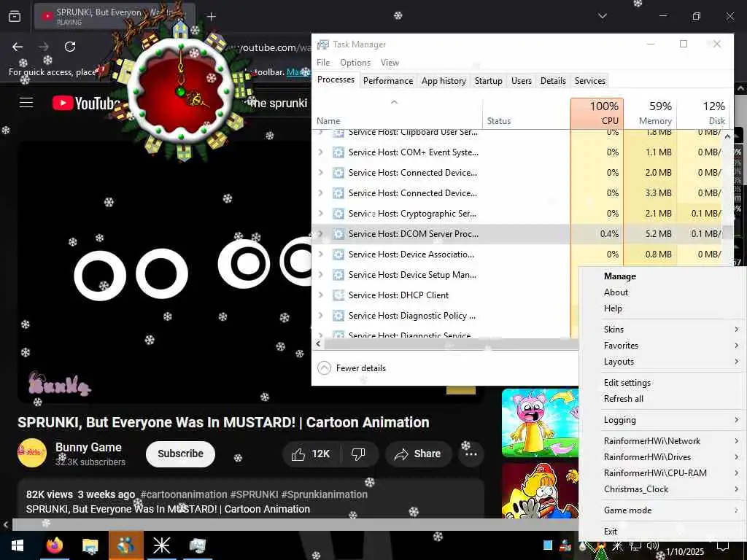Open the browser tab overview icon

(15, 16)
